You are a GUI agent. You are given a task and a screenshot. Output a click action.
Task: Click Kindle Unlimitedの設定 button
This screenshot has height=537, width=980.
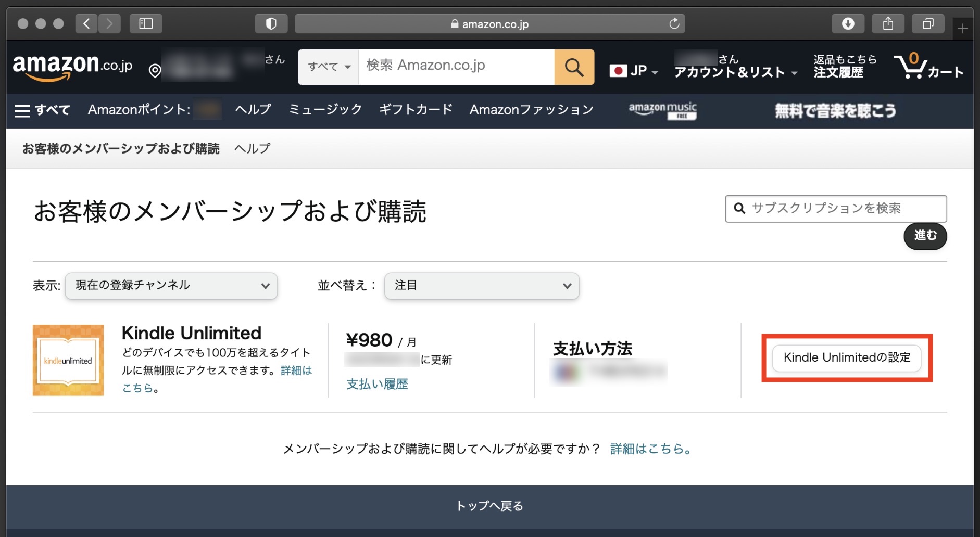point(847,358)
